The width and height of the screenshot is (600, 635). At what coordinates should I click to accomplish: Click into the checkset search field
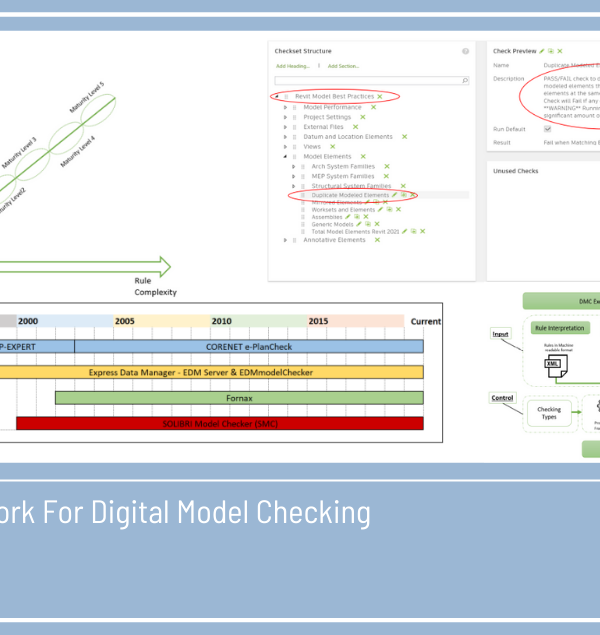[x=365, y=80]
